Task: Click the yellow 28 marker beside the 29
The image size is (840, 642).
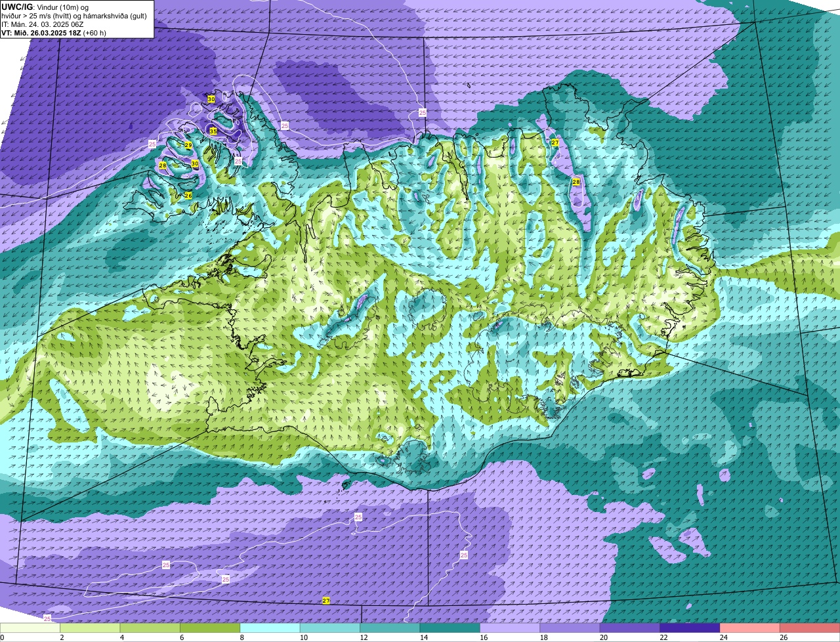Action: click(163, 165)
